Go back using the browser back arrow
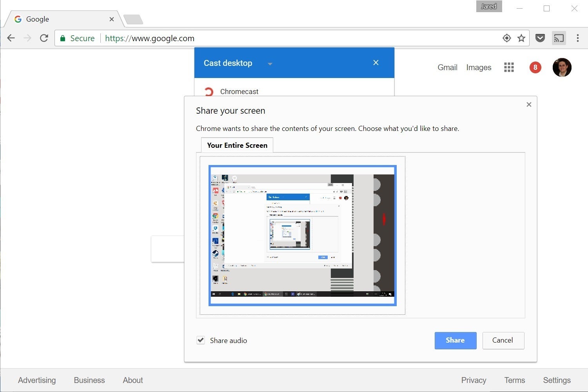588x392 pixels. pos(11,38)
